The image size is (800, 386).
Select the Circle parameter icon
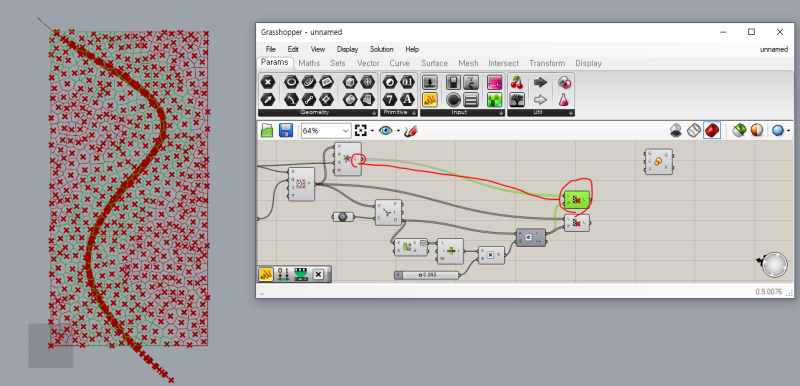[x=291, y=82]
